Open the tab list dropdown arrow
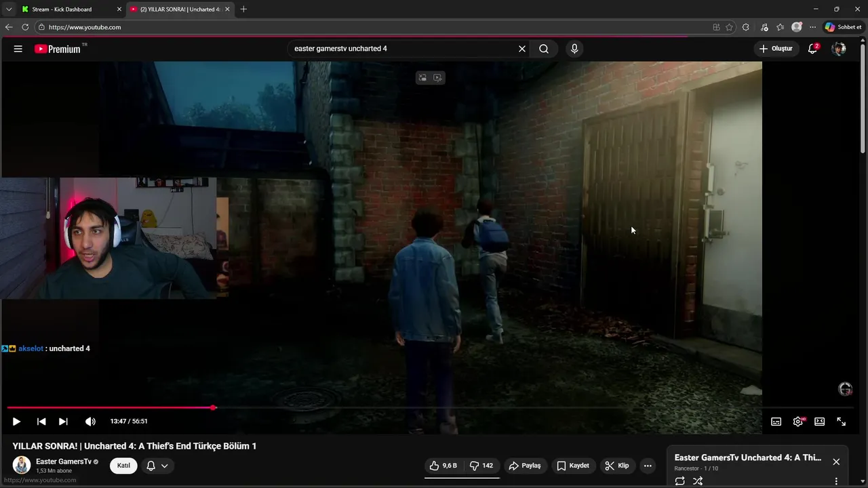868x488 pixels. tap(9, 9)
